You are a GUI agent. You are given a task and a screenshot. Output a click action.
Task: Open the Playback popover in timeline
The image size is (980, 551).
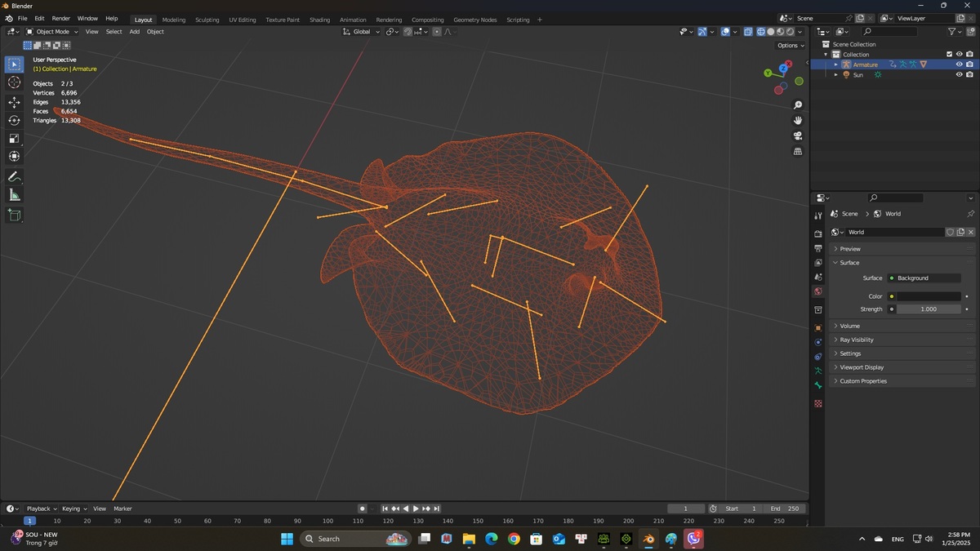(x=41, y=509)
